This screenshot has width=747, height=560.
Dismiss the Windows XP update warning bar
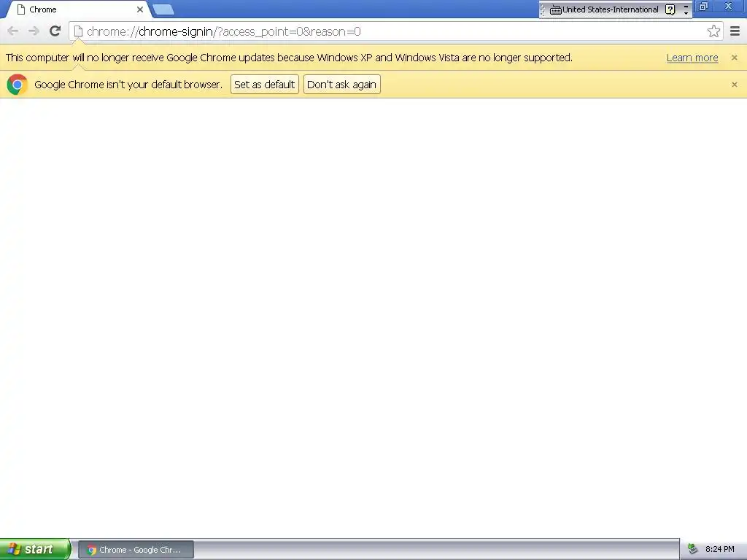point(734,58)
